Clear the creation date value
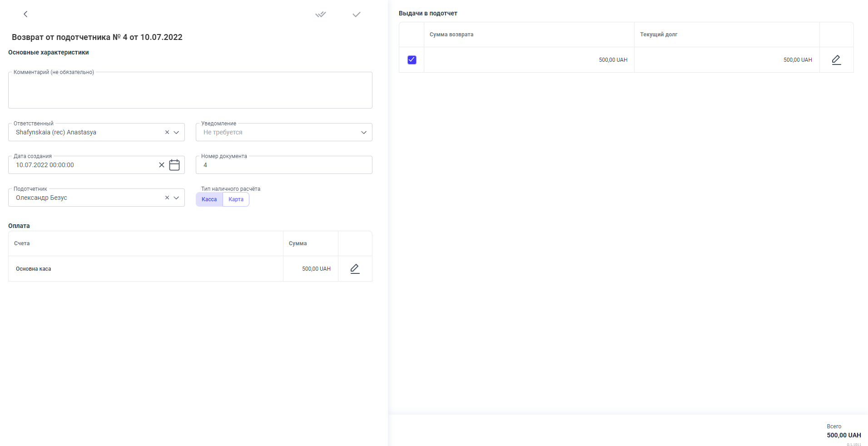 click(161, 165)
